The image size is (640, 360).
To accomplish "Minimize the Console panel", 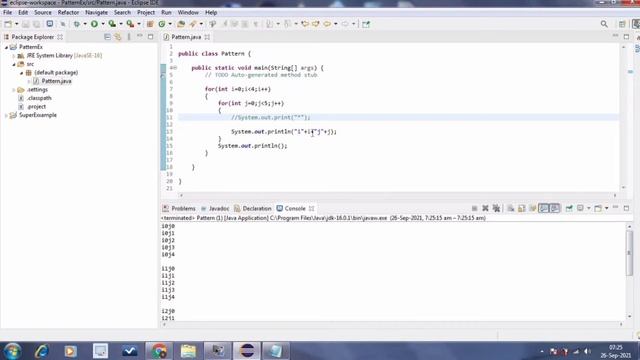I will [616, 208].
